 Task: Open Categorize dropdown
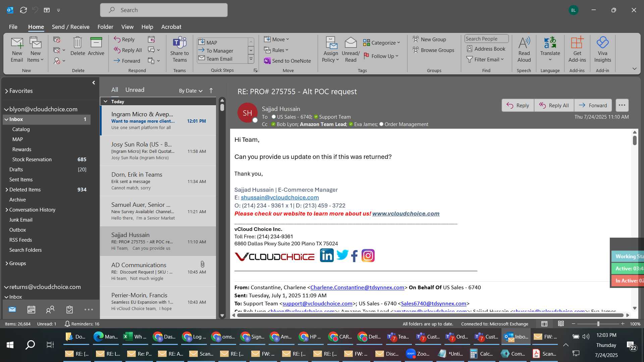click(x=382, y=43)
